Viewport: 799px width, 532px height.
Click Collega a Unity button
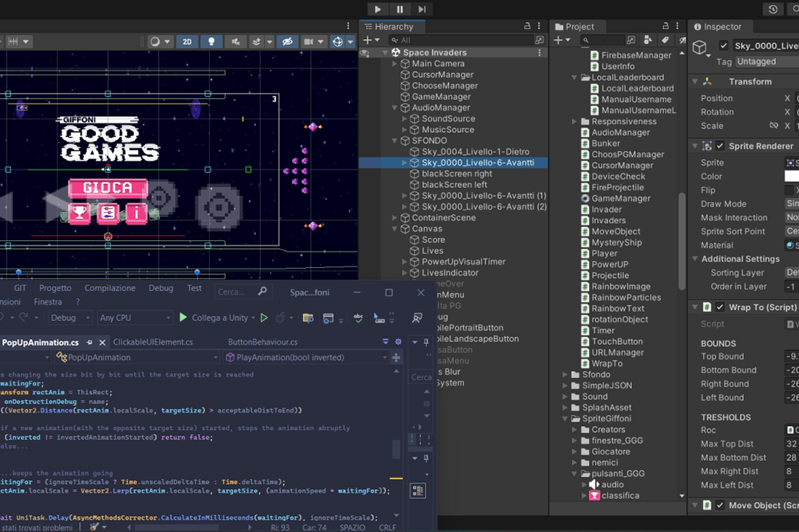(x=216, y=318)
